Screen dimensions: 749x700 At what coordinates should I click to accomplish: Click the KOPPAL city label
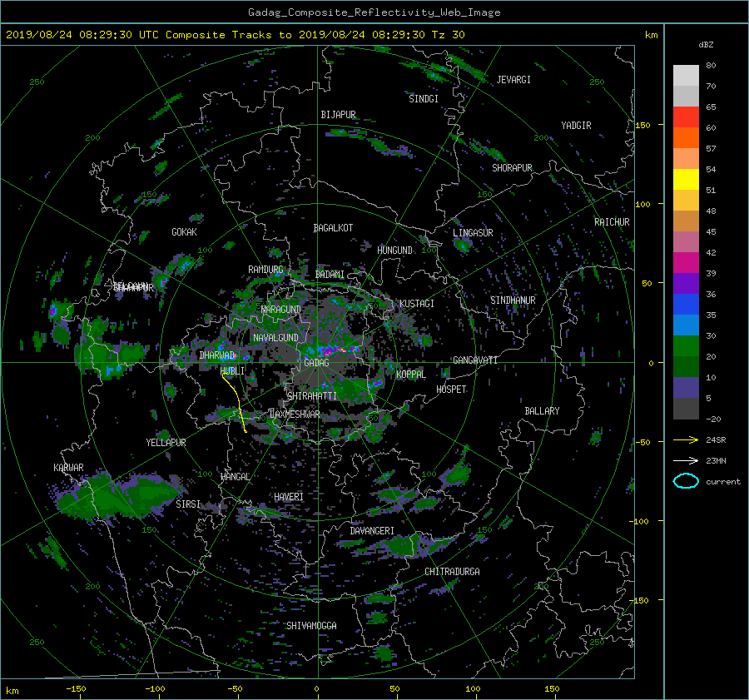[411, 375]
